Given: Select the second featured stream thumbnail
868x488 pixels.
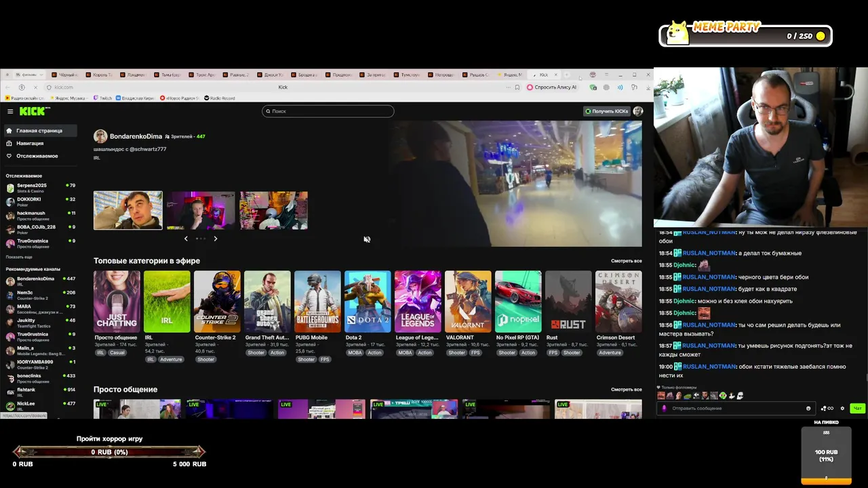Looking at the screenshot, I should click(x=201, y=210).
